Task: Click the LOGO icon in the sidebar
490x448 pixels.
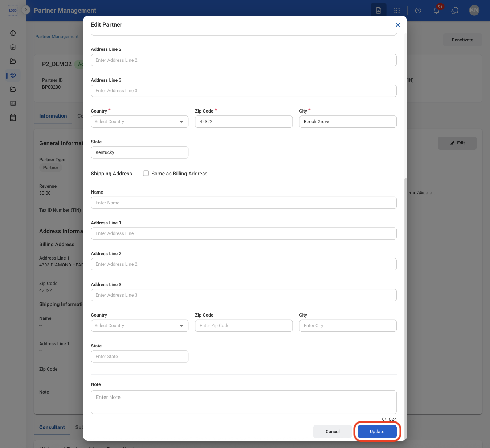Action: coord(13,10)
